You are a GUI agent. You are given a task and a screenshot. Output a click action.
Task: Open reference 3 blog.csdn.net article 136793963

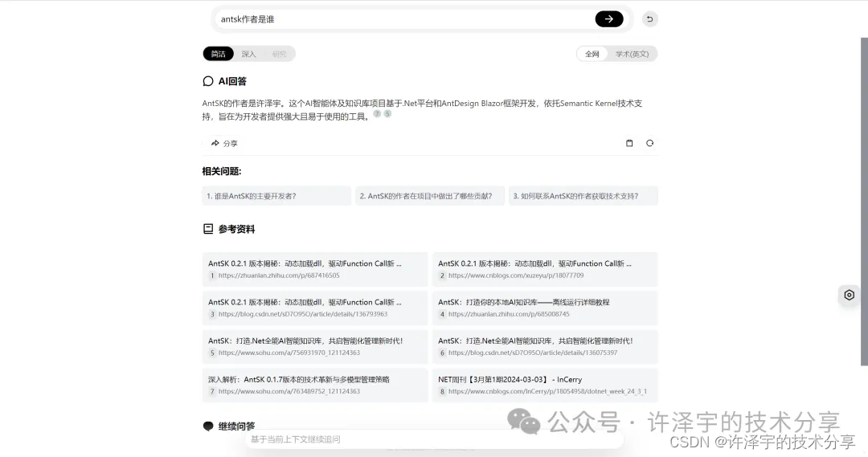(315, 308)
